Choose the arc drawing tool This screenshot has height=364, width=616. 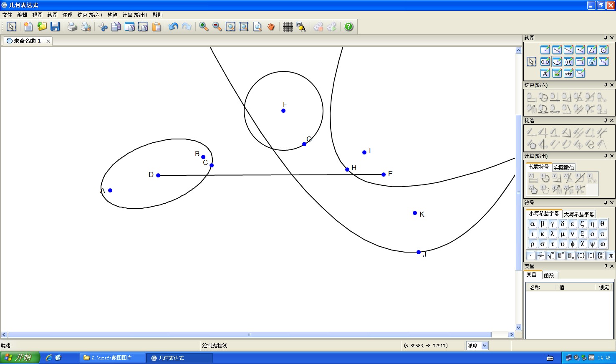point(580,62)
